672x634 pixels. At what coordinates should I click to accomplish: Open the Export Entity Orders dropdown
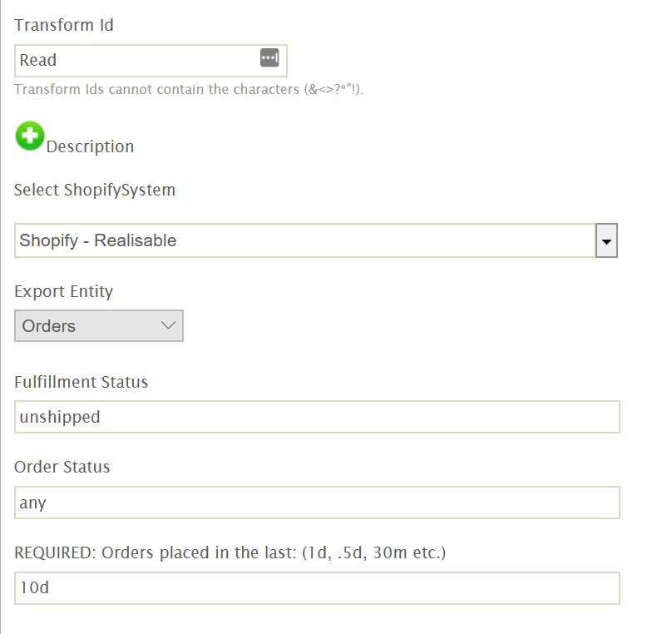98,326
